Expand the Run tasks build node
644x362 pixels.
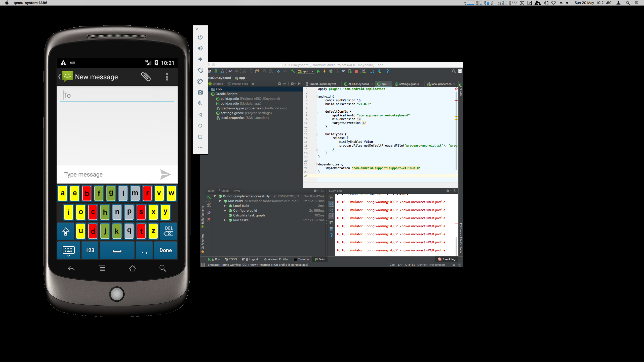point(225,220)
